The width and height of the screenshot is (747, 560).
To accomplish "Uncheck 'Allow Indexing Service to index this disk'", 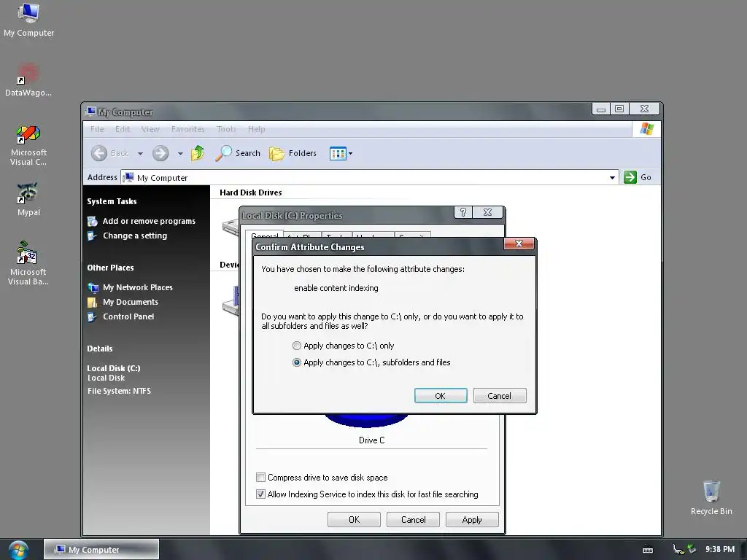I will [260, 494].
